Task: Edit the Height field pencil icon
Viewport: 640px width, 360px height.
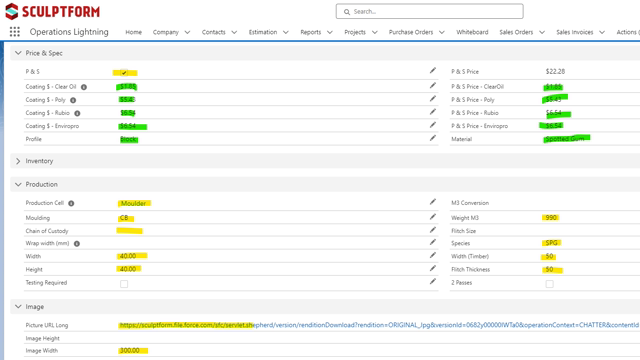Action: coord(433,269)
